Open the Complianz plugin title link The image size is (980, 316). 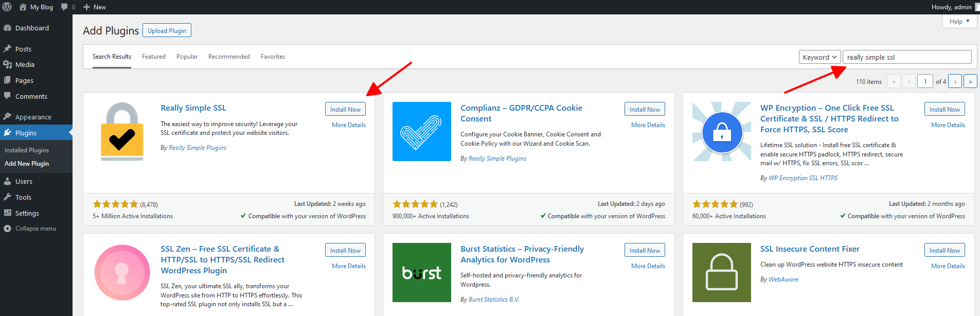tap(521, 113)
